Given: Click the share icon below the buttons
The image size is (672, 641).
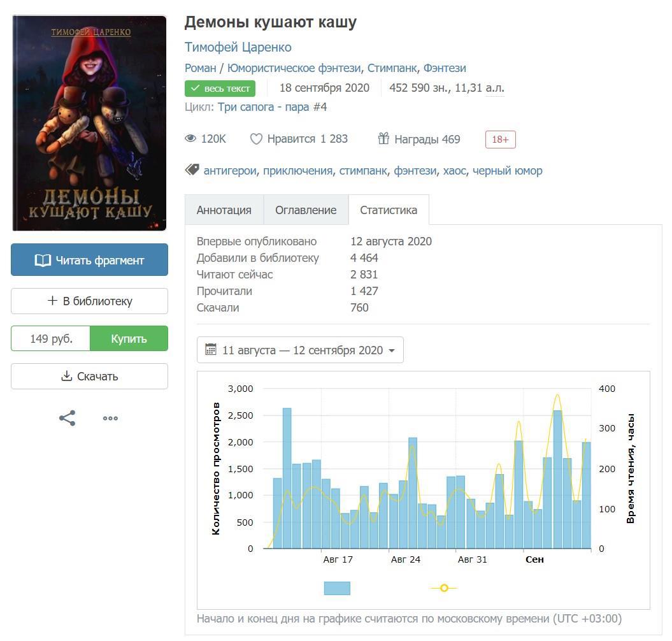Looking at the screenshot, I should coord(68,419).
